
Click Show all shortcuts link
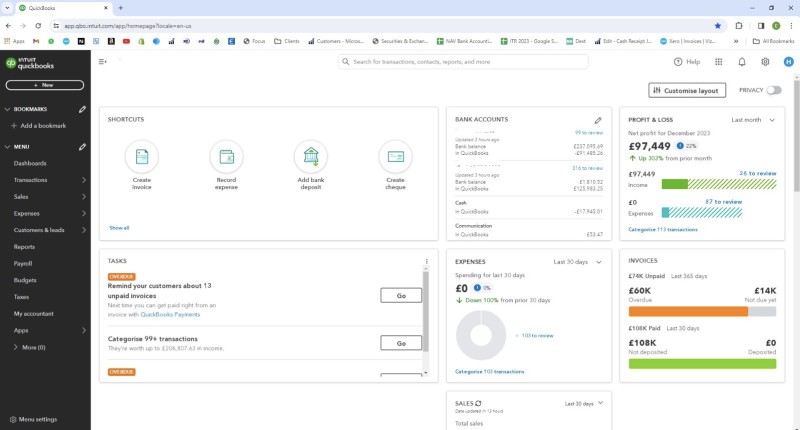tap(119, 228)
